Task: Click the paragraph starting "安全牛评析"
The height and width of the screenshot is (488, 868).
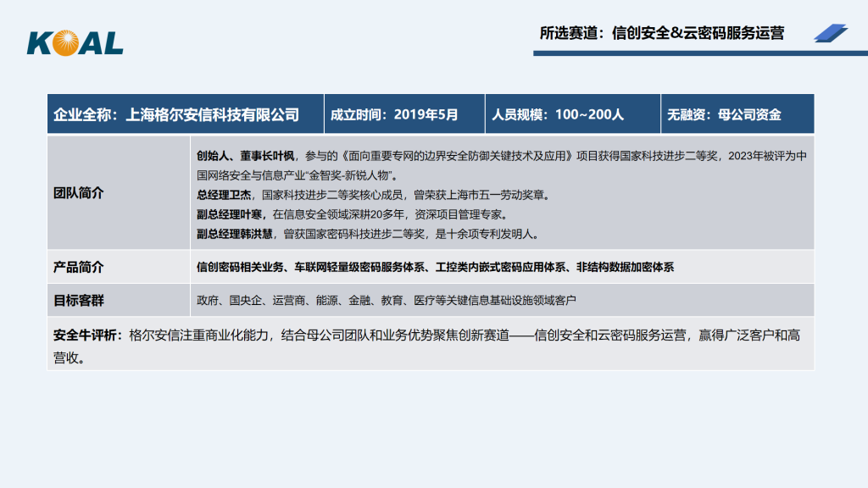Action: (427, 347)
